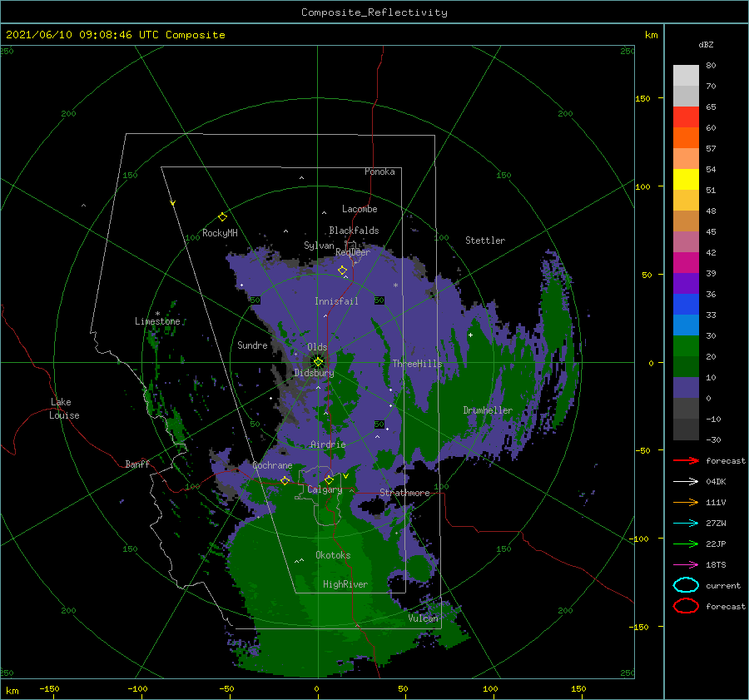The image size is (749, 700).
Task: Click the -150 tick on bottom axis
Action: tap(49, 688)
